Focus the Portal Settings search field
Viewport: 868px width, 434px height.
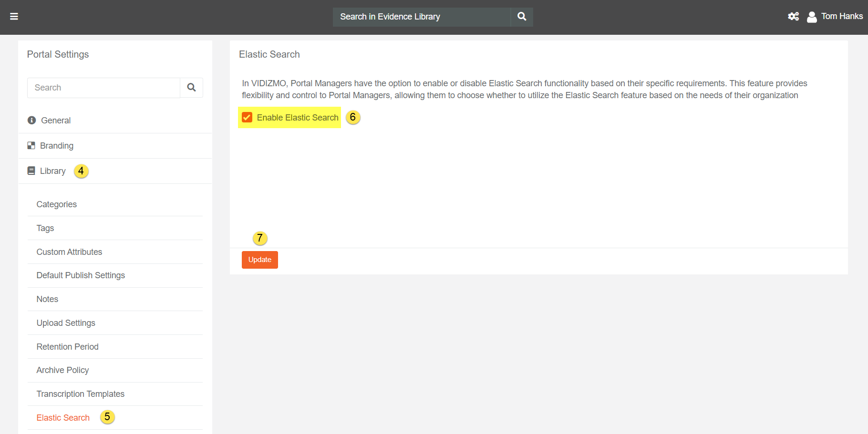(103, 88)
